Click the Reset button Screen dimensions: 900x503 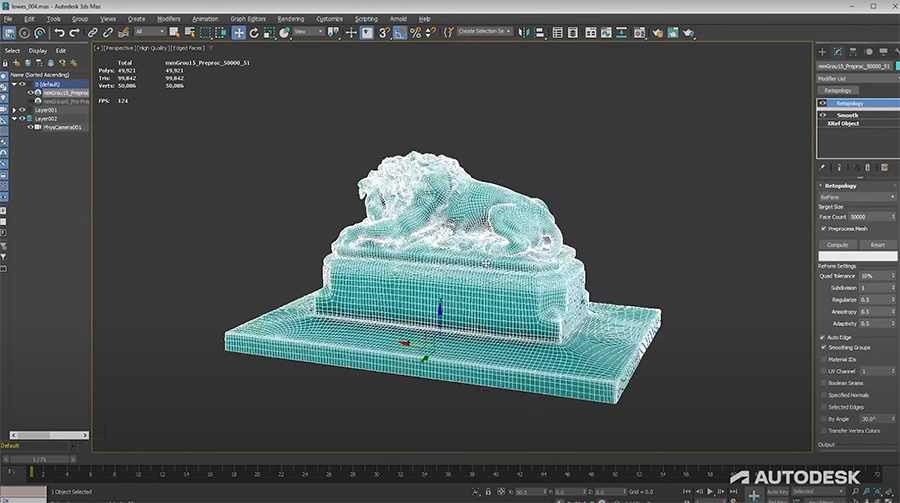878,245
